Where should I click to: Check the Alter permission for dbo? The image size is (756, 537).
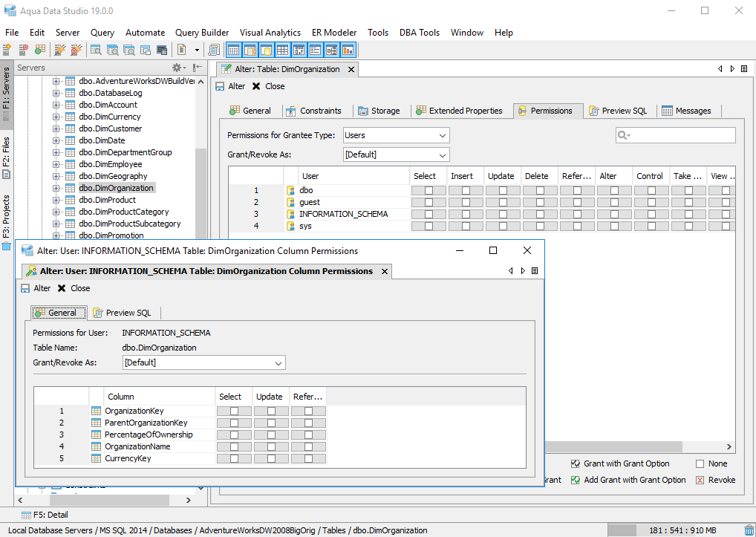(614, 190)
